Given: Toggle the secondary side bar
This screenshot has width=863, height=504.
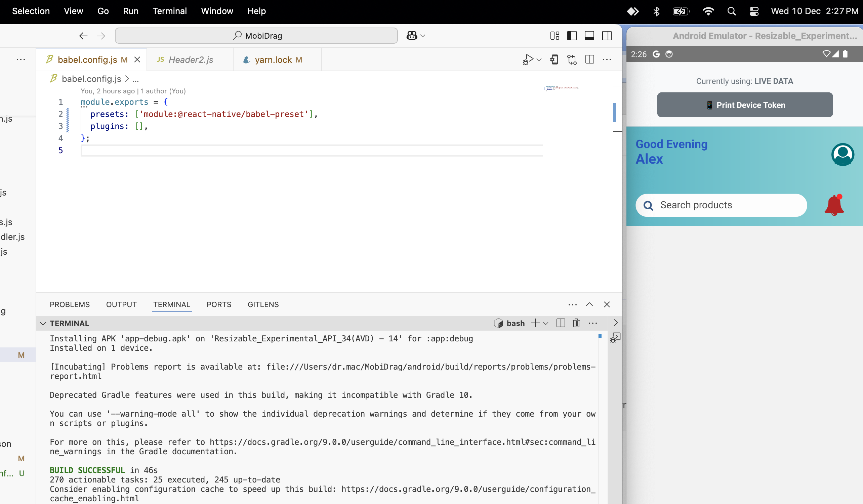Looking at the screenshot, I should [x=607, y=36].
